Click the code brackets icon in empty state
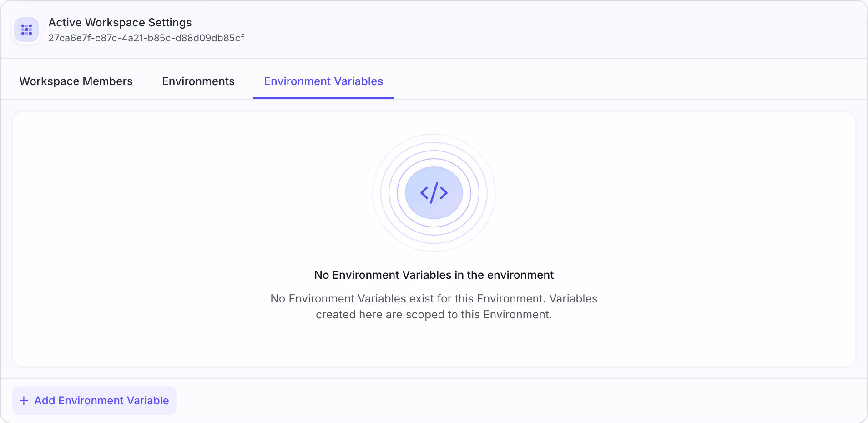Viewport: 868px width, 423px height. coord(434,193)
